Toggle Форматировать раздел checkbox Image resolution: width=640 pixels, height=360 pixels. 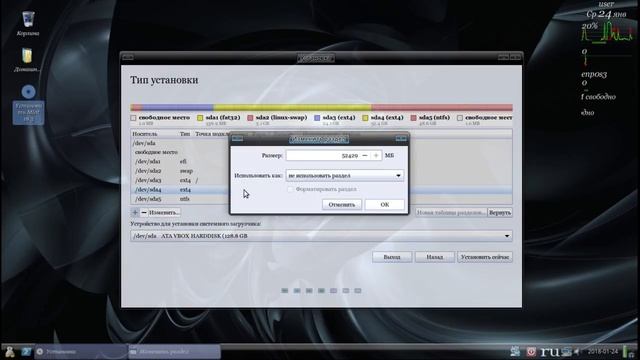click(290, 189)
